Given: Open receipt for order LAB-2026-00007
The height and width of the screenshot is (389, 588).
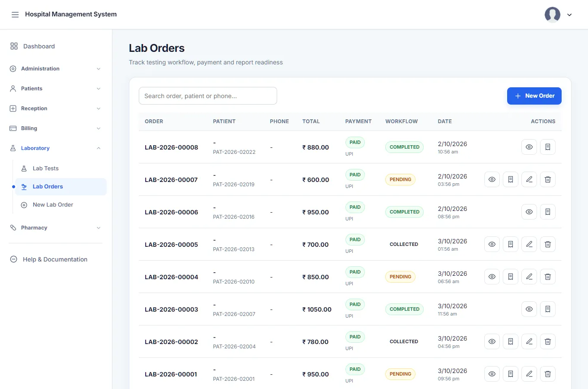Looking at the screenshot, I should pyautogui.click(x=511, y=179).
